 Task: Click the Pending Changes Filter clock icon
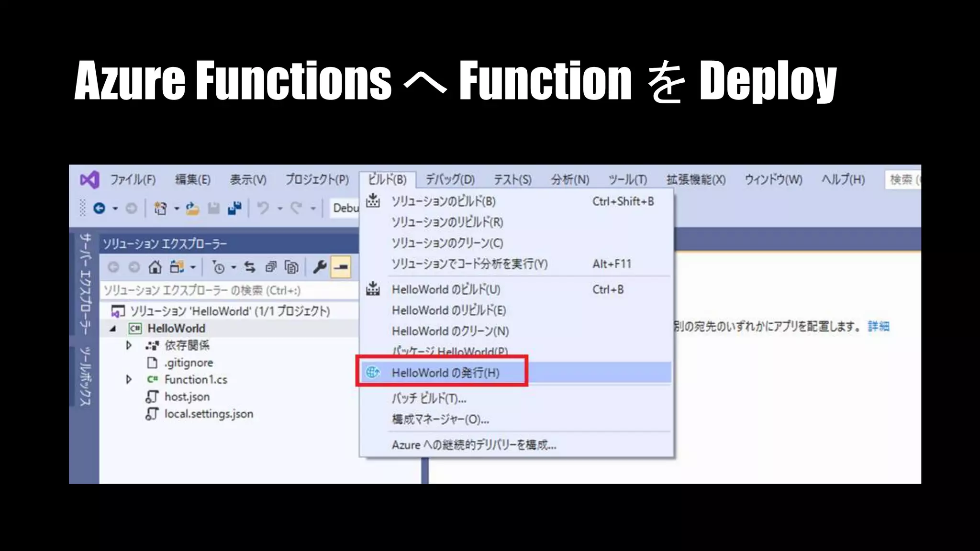tap(218, 267)
